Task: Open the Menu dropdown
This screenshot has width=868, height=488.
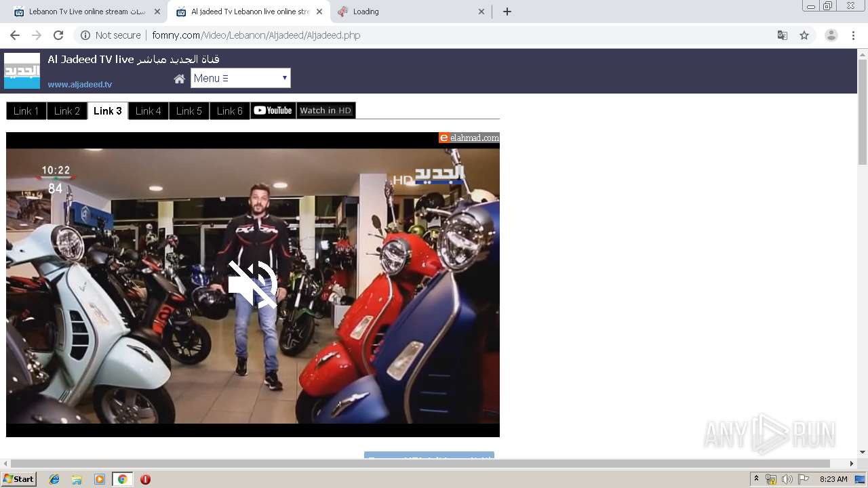Action: pyautogui.click(x=241, y=78)
